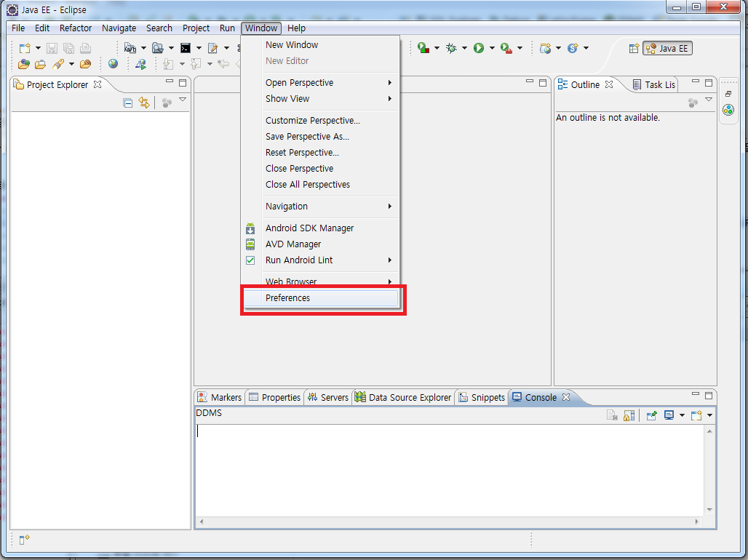The image size is (748, 560).
Task: Choose Reset Perspective from the menu
Action: click(x=302, y=153)
